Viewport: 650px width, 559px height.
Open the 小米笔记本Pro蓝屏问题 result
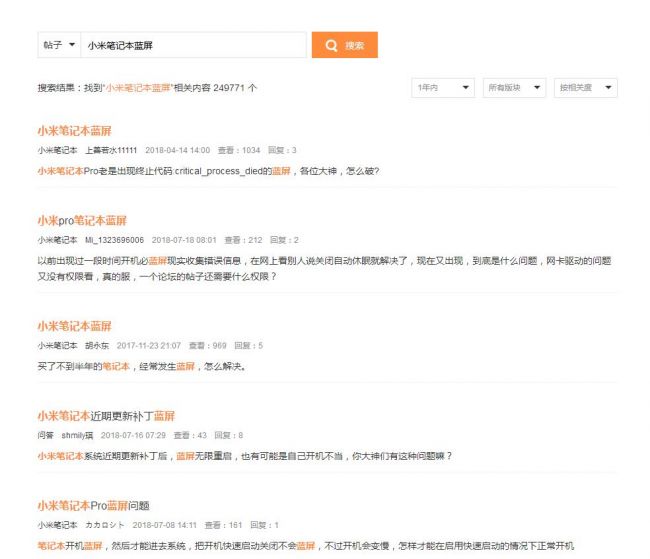point(93,506)
